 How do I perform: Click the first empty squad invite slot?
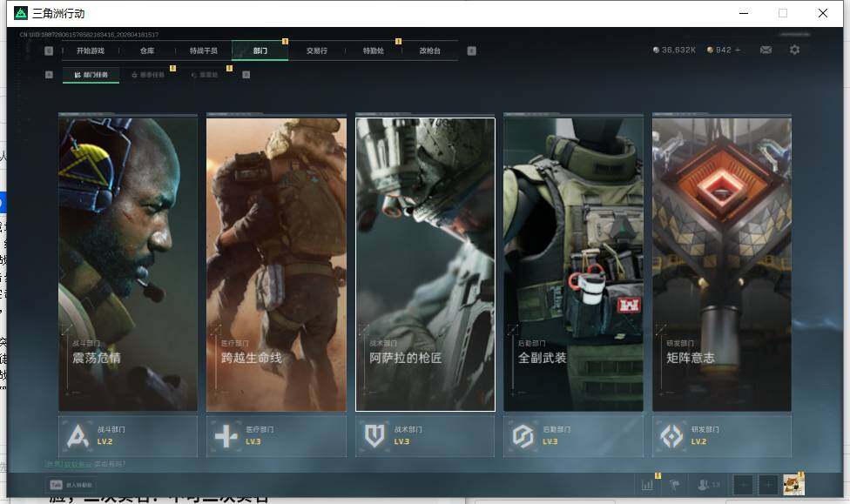(745, 485)
